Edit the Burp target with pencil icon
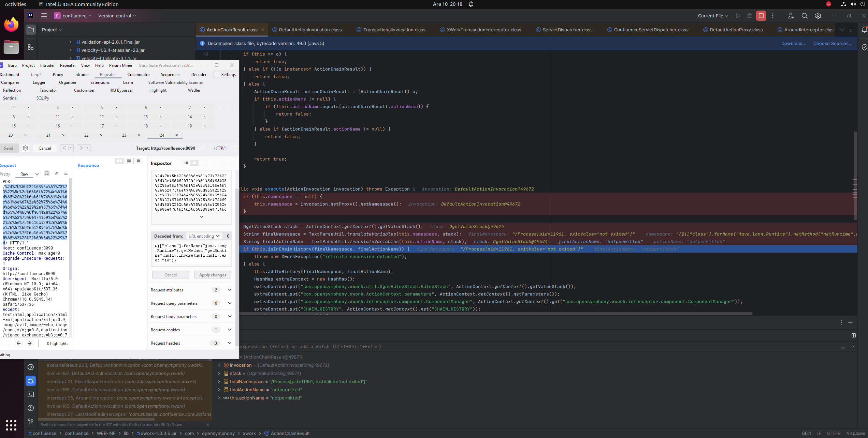This screenshot has width=868, height=438. (x=202, y=148)
